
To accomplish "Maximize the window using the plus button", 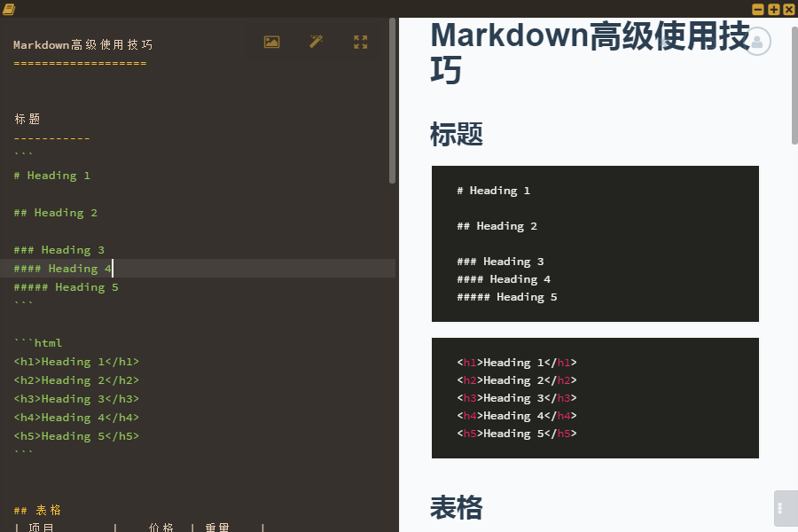I will click(773, 9).
